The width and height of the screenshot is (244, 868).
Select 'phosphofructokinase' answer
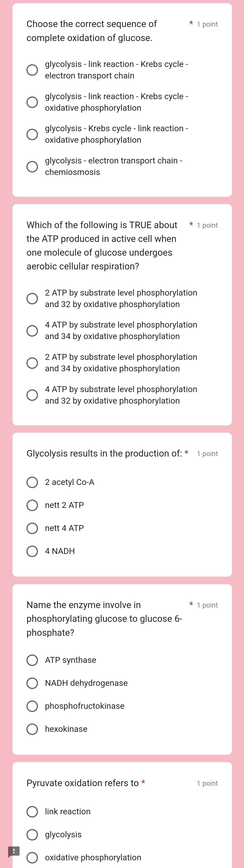(x=32, y=706)
